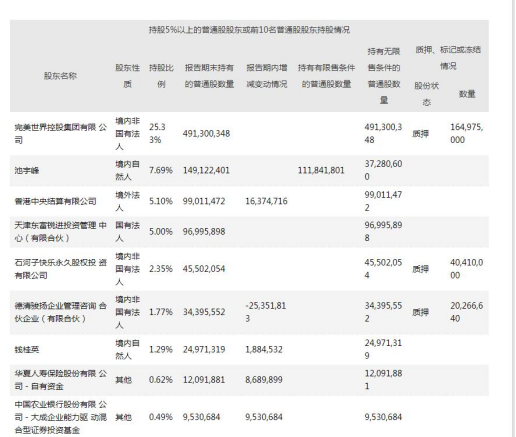
Task: Click the 5.10% ratio cell
Action: (161, 201)
